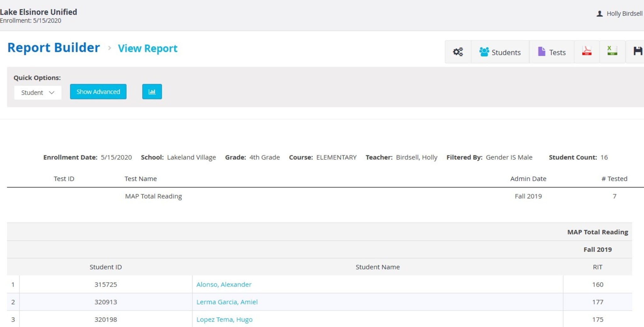Screen dimensions: 644x327
Task: Click the Show Advanced button
Action: [98, 92]
